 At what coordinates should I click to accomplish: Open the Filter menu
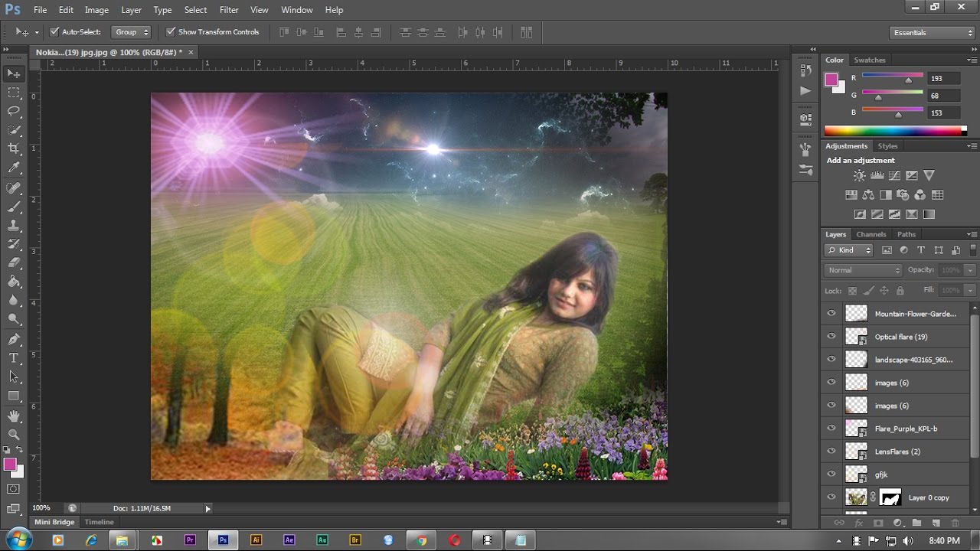[229, 10]
